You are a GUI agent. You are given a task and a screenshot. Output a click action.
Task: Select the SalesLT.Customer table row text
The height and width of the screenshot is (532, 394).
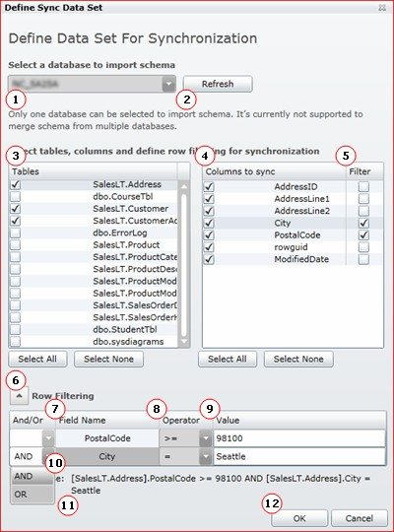click(131, 209)
